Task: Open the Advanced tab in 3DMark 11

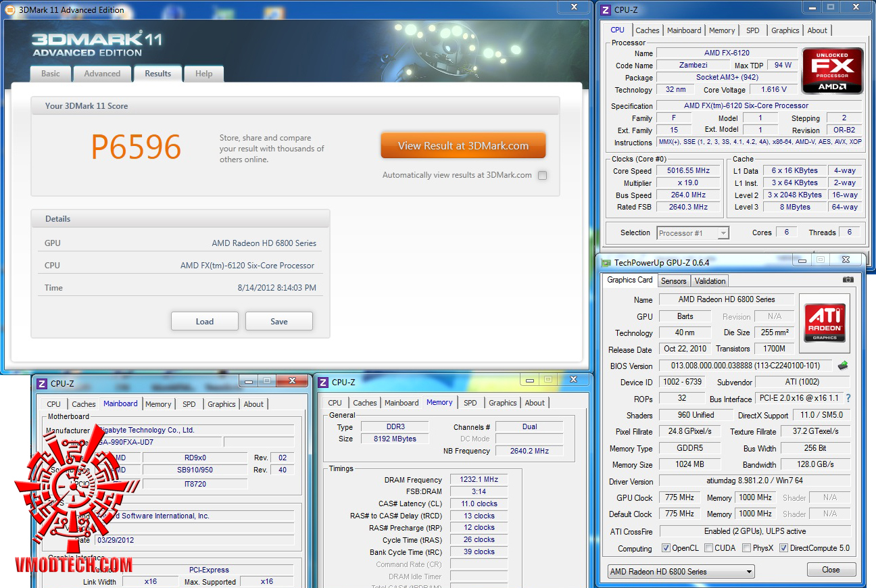Action: coord(102,74)
